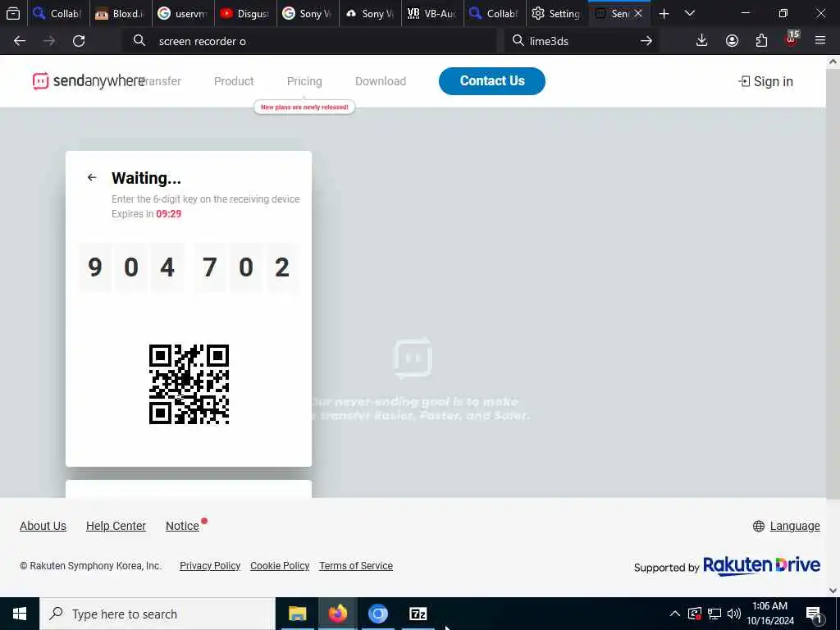Viewport: 840px width, 630px height.
Task: Click the QR code image
Action: [189, 384]
